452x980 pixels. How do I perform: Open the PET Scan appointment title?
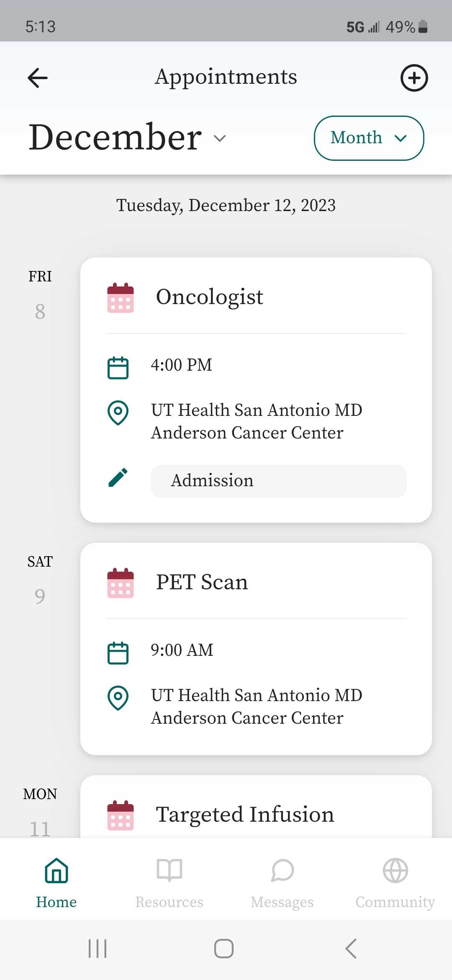[202, 582]
